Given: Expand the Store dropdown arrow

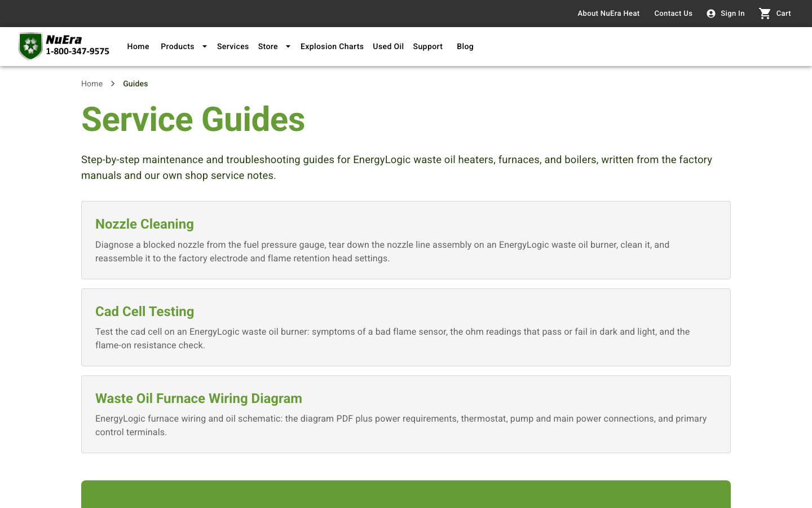Looking at the screenshot, I should tap(288, 46).
